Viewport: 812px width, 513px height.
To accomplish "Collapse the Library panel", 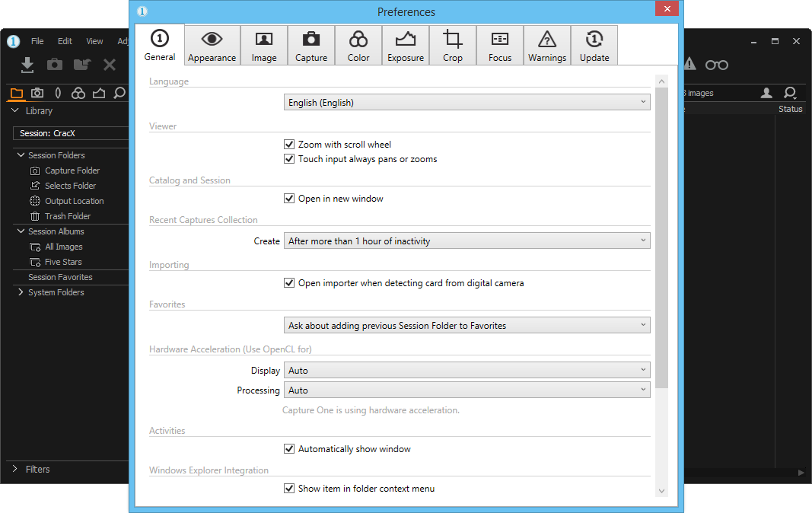I will [15, 110].
